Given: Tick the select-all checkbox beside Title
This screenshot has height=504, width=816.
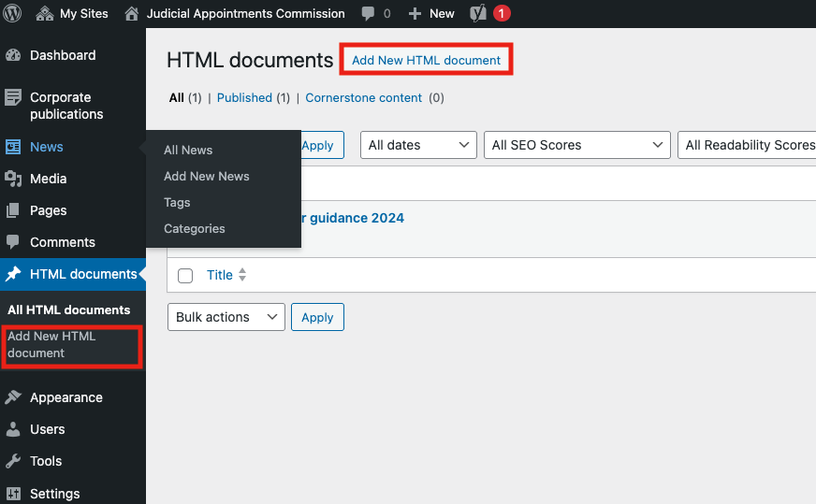Looking at the screenshot, I should click(x=185, y=276).
